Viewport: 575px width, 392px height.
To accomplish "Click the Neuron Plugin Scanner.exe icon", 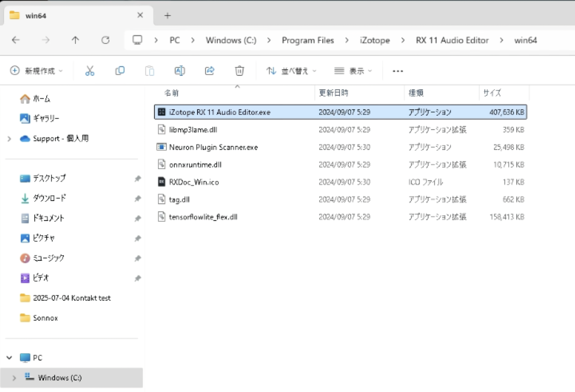I will point(162,147).
